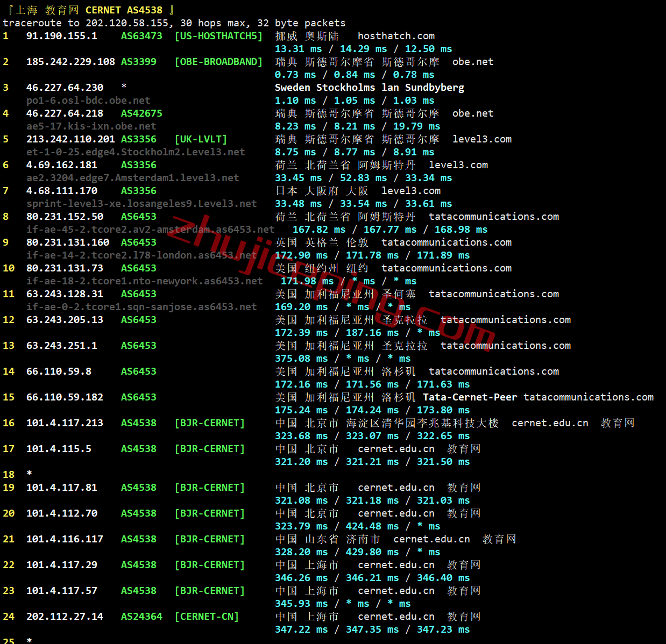Click hop 7 IP address 4.68.111.170

pyautogui.click(x=62, y=191)
